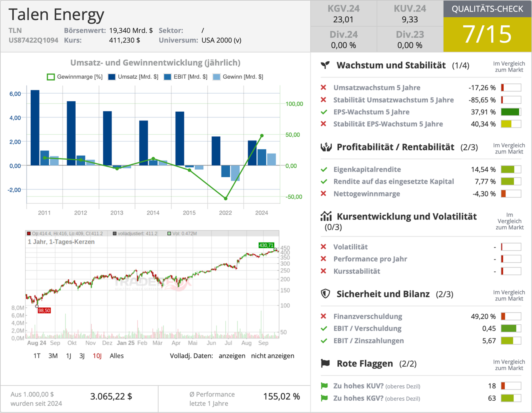
Task: Click the green check beside EBIT / Zinszahlungen
Action: [324, 340]
